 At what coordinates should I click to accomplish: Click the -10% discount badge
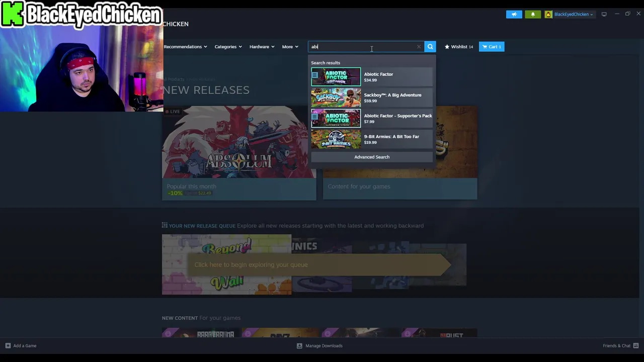[175, 193]
